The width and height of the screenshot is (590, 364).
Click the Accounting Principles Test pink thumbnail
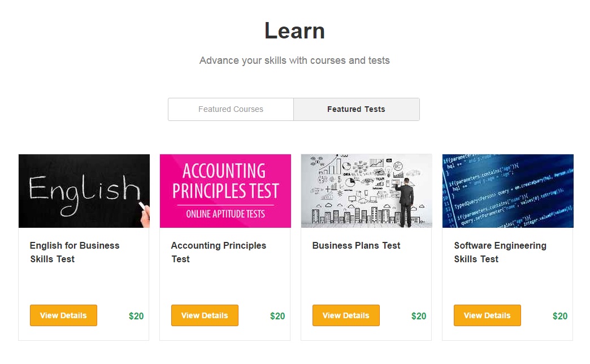pyautogui.click(x=225, y=190)
